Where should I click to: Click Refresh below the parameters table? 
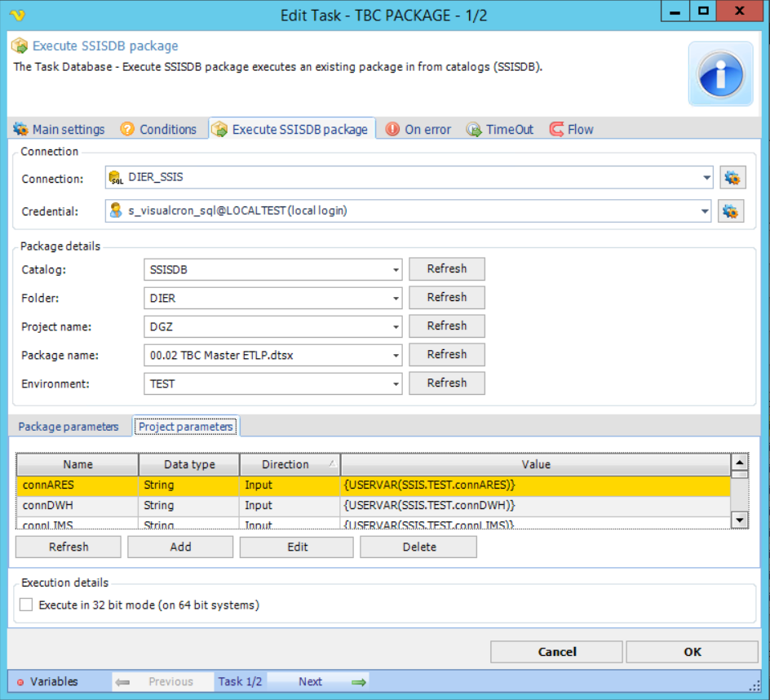coord(69,547)
